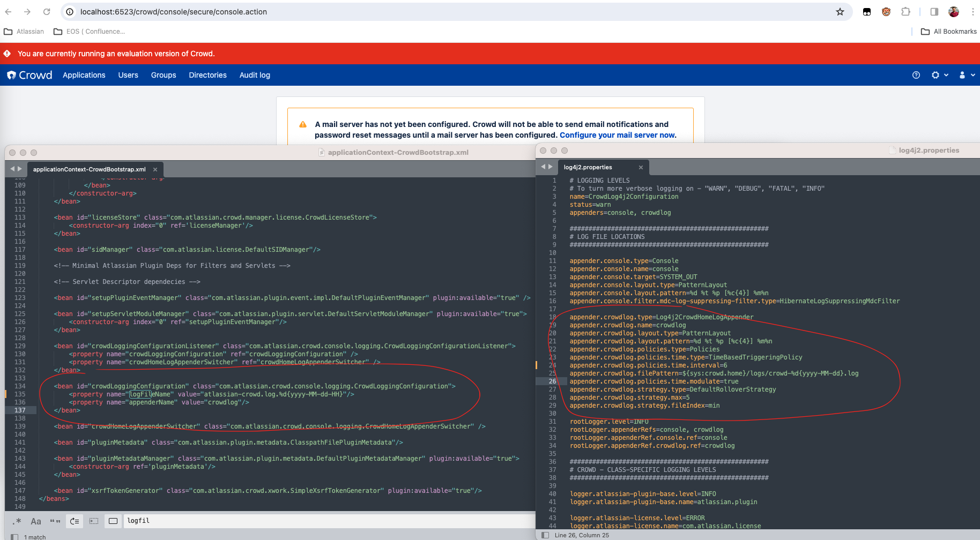This screenshot has width=980, height=540.
Task: Click previous-tab arrow in log4j2 editor window
Action: click(543, 167)
